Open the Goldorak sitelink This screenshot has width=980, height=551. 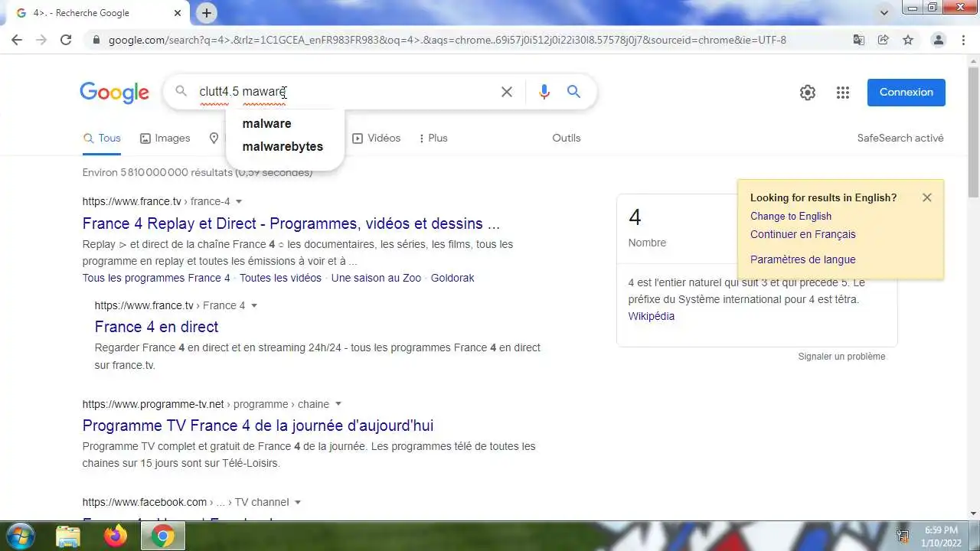tap(452, 278)
